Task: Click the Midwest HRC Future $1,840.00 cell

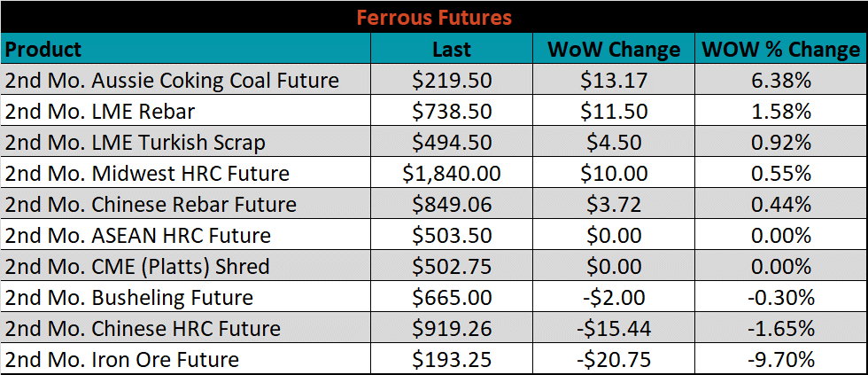Action: 452,174
